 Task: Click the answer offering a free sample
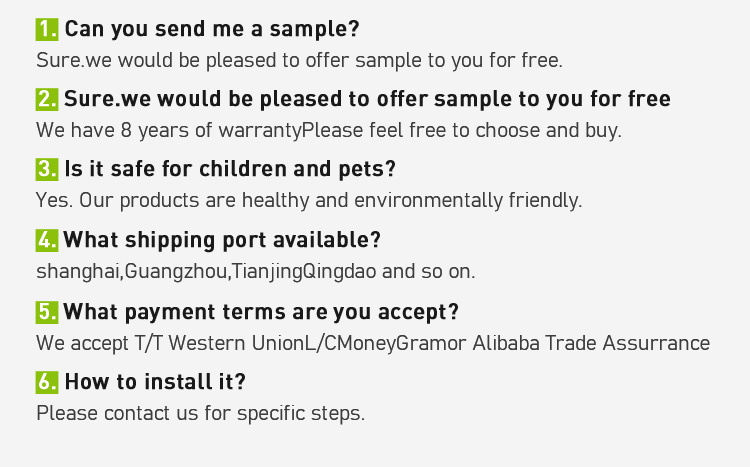(299, 61)
